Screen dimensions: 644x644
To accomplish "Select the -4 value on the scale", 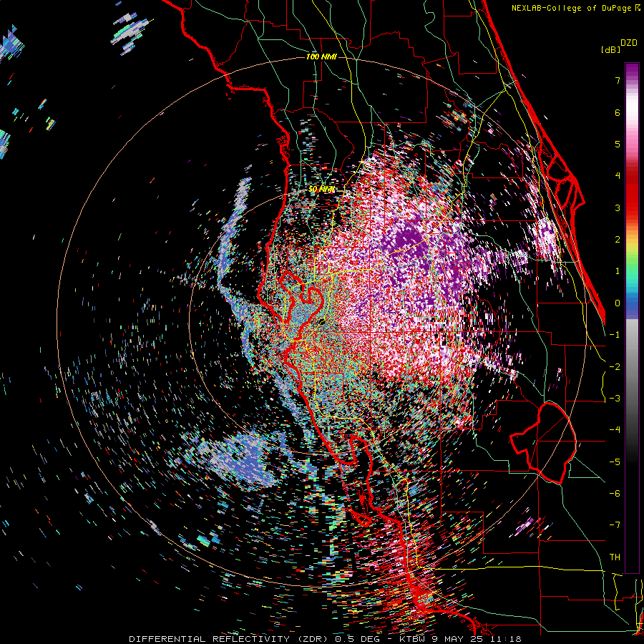I will 615,430.
